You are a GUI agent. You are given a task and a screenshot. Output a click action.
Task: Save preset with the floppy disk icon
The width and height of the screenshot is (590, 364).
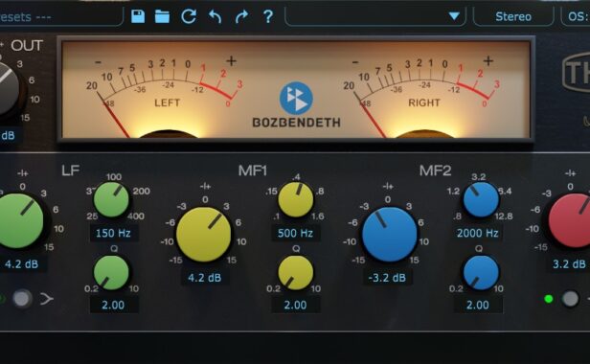tap(138, 16)
